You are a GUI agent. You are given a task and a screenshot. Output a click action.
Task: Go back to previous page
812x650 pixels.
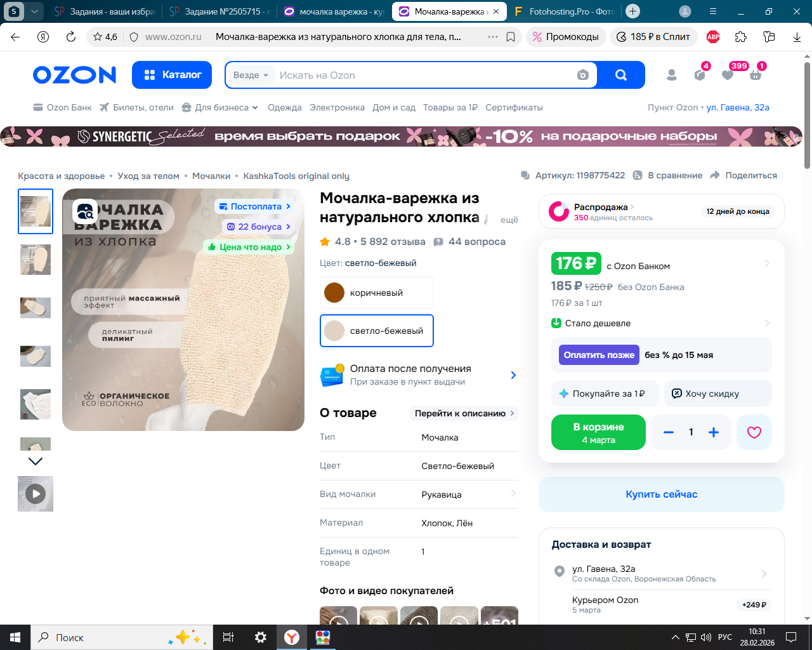pos(15,37)
